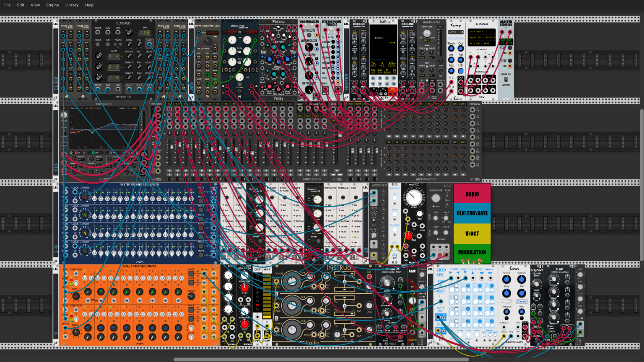Toggle the Grid Seq RUN button
644x362 pixels.
[441, 285]
